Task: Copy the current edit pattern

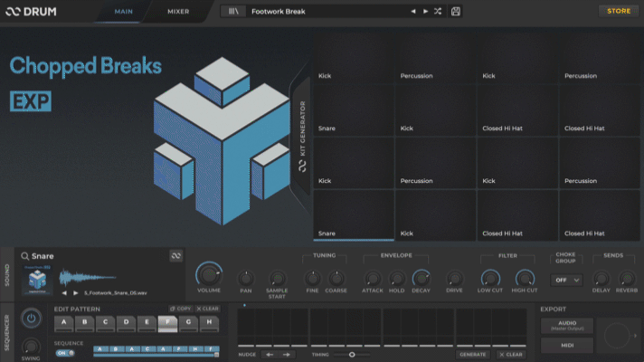Action: point(180,309)
